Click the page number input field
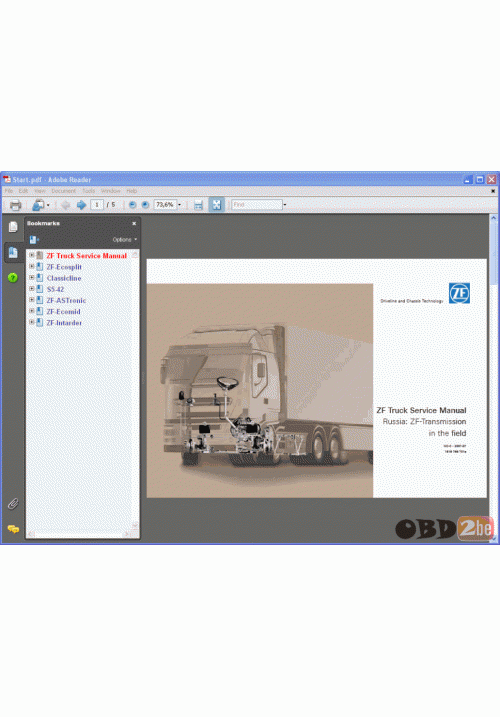 click(97, 205)
